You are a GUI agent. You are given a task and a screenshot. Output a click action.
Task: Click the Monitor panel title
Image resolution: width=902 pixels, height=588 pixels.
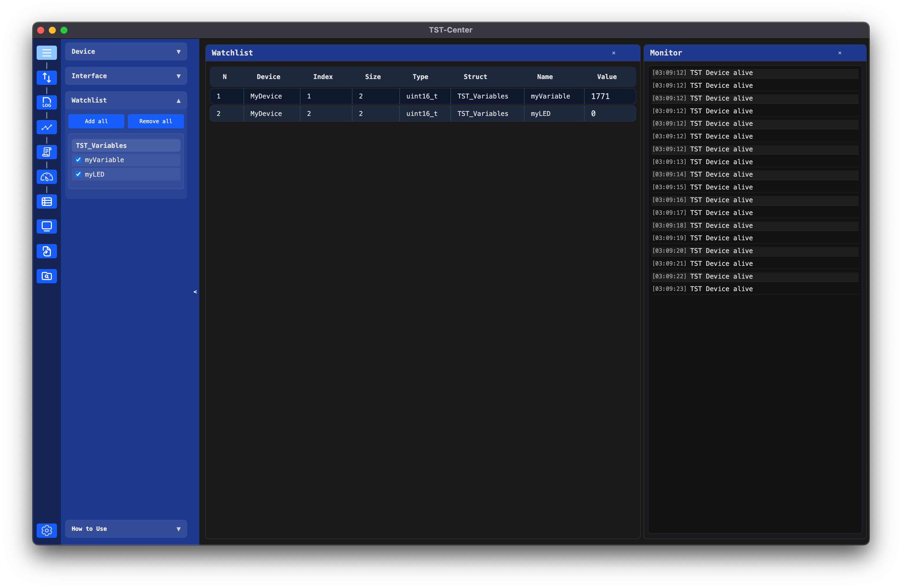tap(666, 53)
